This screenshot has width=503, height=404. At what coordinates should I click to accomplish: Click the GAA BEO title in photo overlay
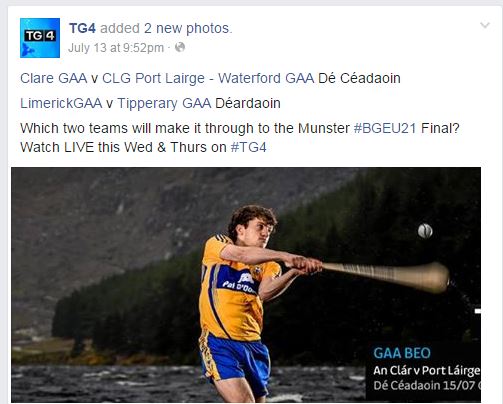[402, 353]
